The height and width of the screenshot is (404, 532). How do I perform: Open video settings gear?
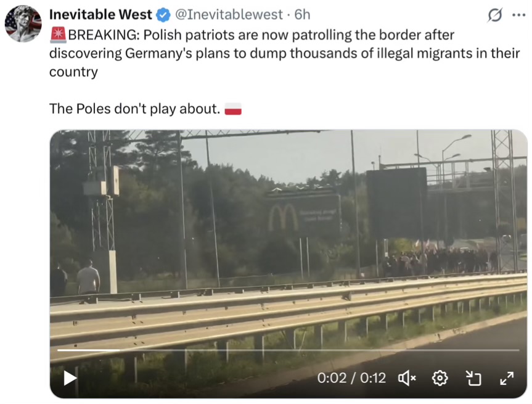pos(440,378)
